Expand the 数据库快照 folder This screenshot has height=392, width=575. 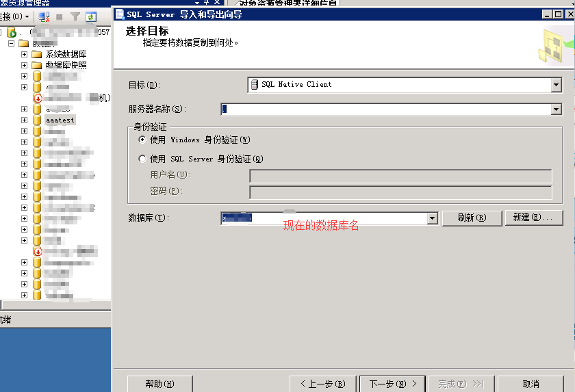24,65
